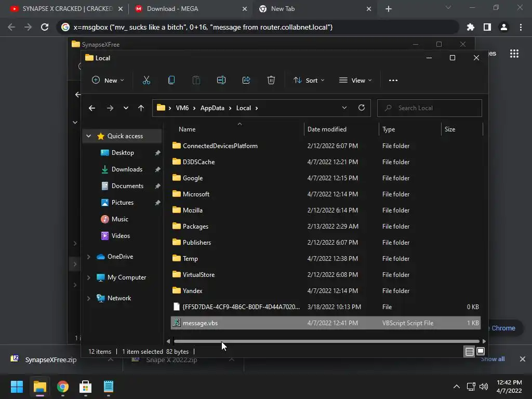Expand the Network tree node

point(88,298)
